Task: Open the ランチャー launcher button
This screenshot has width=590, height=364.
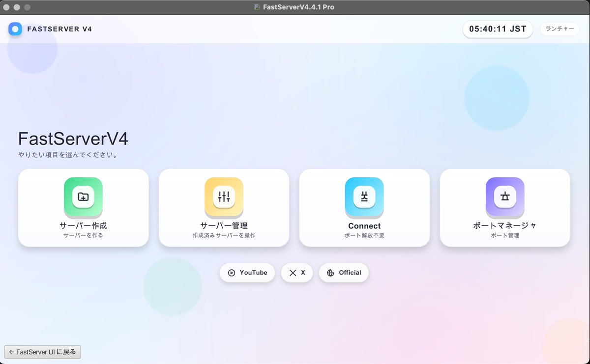Action: [x=560, y=29]
